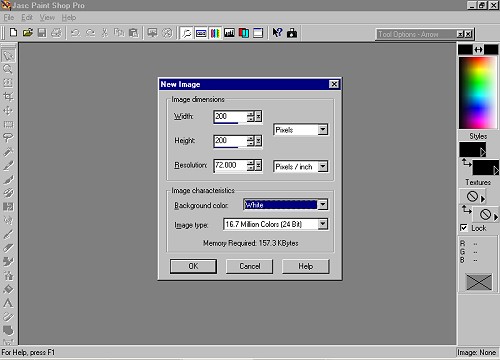This screenshot has width=500, height=360.
Task: Select the Color Replacer tool
Action: [8, 207]
